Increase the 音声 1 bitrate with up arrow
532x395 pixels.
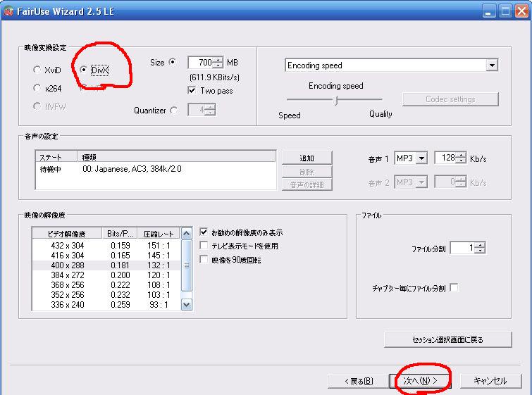pos(460,156)
